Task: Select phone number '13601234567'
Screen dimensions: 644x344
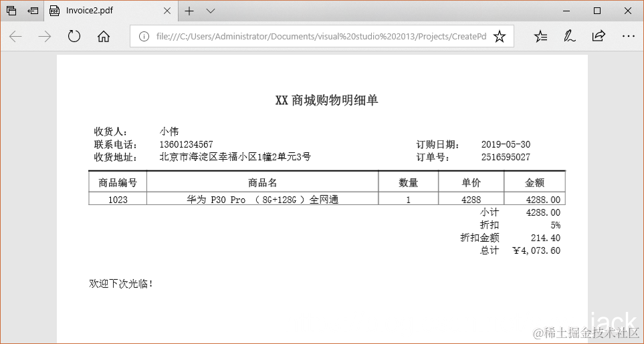Action: pyautogui.click(x=186, y=144)
